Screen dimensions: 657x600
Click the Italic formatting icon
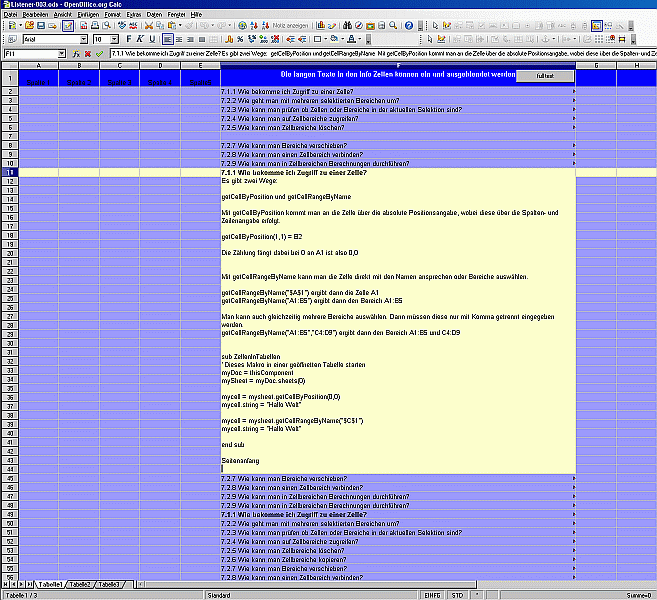click(140, 39)
